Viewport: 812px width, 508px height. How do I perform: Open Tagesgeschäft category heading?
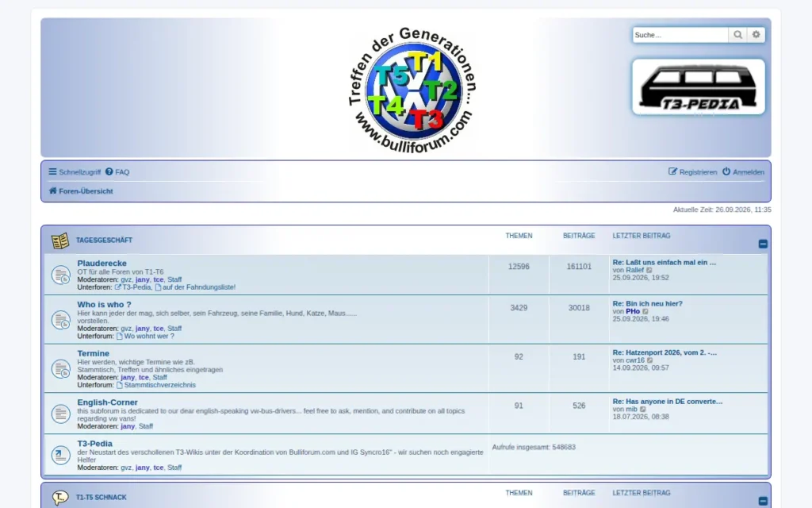(104, 240)
